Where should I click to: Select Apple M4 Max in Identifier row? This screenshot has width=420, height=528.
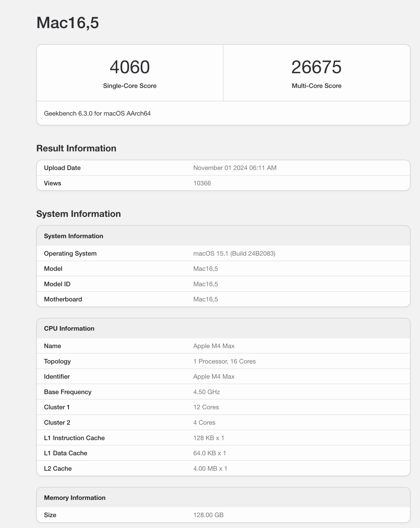pyautogui.click(x=214, y=377)
